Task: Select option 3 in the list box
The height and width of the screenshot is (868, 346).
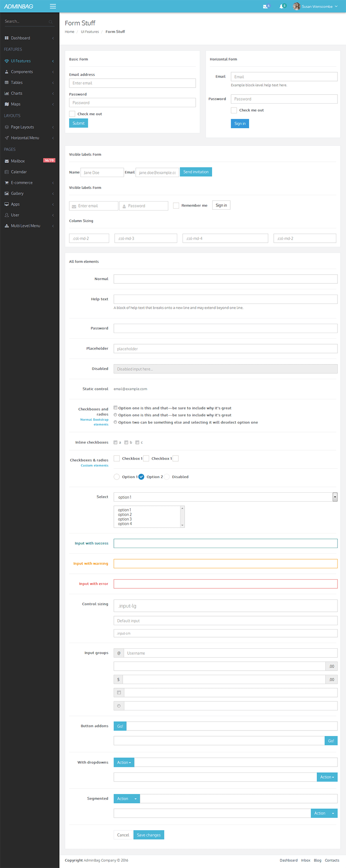Action: tap(125, 519)
